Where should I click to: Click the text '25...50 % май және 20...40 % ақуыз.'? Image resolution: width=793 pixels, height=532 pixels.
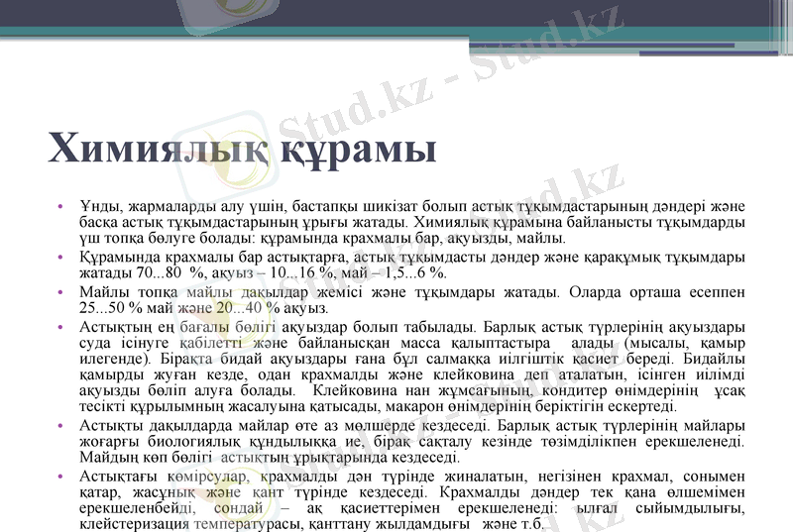[204, 308]
